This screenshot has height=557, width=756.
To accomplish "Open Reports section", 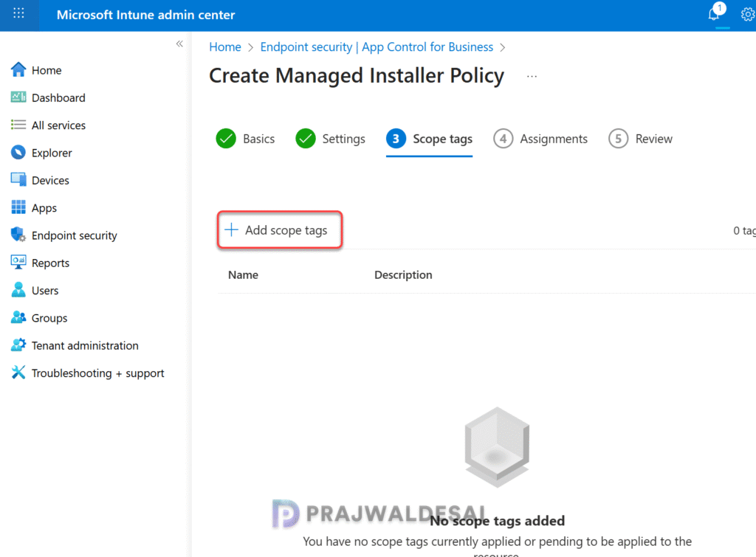I will click(x=50, y=263).
